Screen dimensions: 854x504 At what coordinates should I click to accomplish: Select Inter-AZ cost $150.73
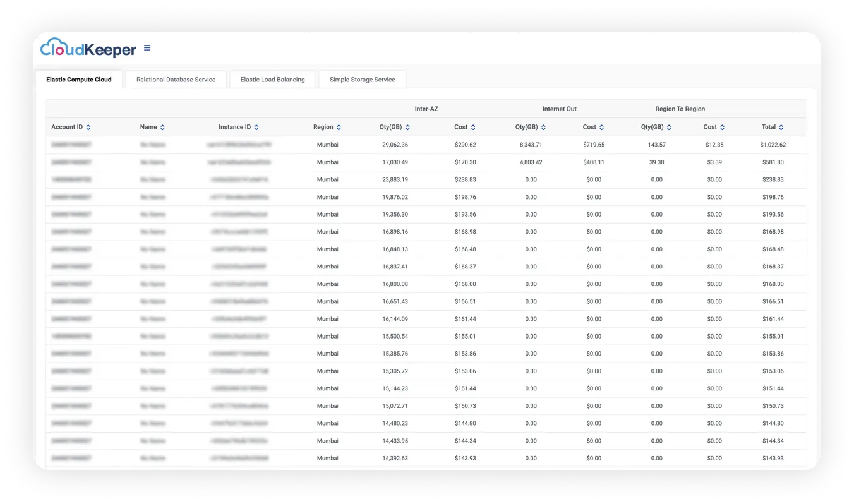click(466, 406)
